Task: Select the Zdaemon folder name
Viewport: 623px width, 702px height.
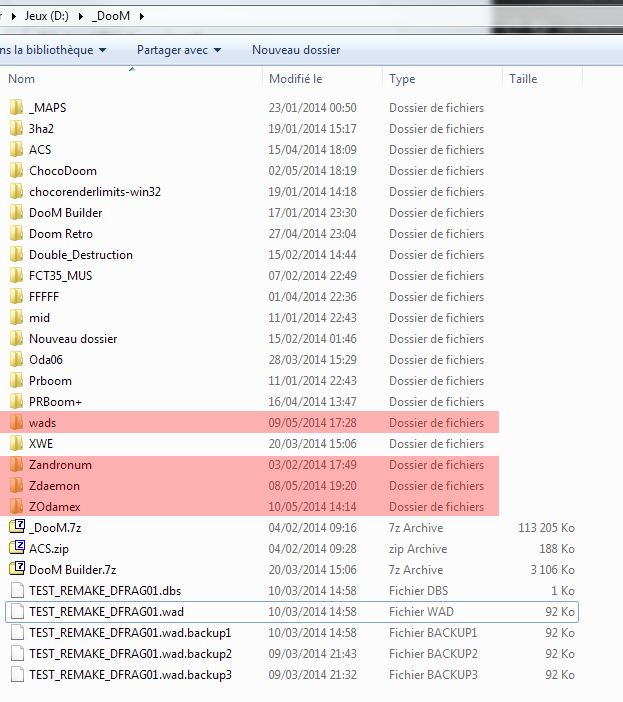Action: tap(54, 486)
